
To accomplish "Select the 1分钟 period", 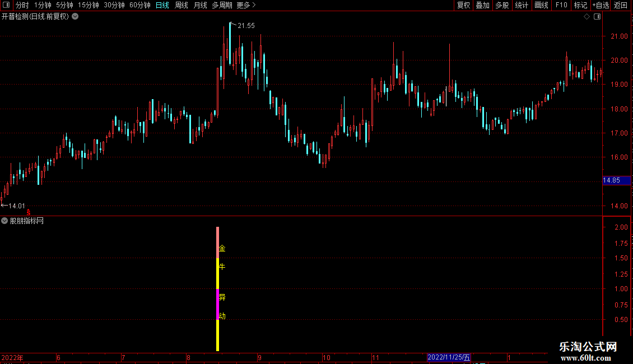I will click(x=43, y=5).
